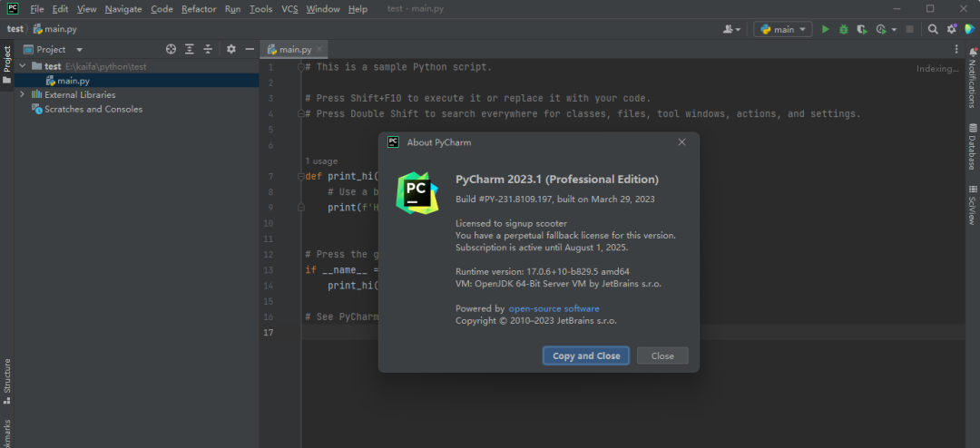The width and height of the screenshot is (980, 448).
Task: Click the main.py breadcrumb in navigation bar
Action: (54, 29)
